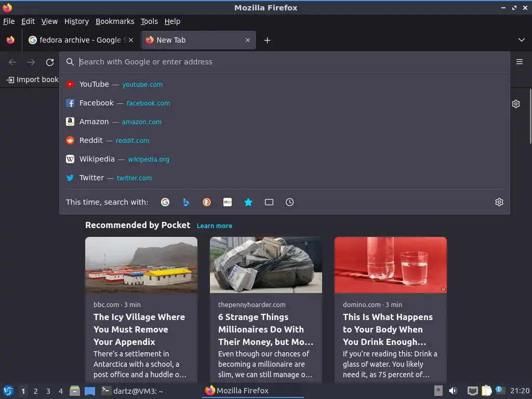Screen dimensions: 532x399
Task: Open Firefox View pinned icon
Action: (x=10, y=40)
